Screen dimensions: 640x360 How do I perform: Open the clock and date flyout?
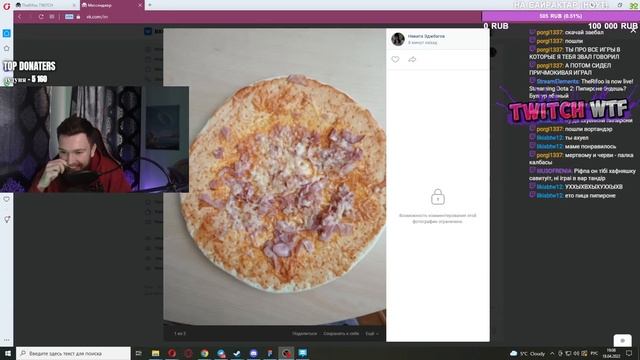pyautogui.click(x=611, y=353)
